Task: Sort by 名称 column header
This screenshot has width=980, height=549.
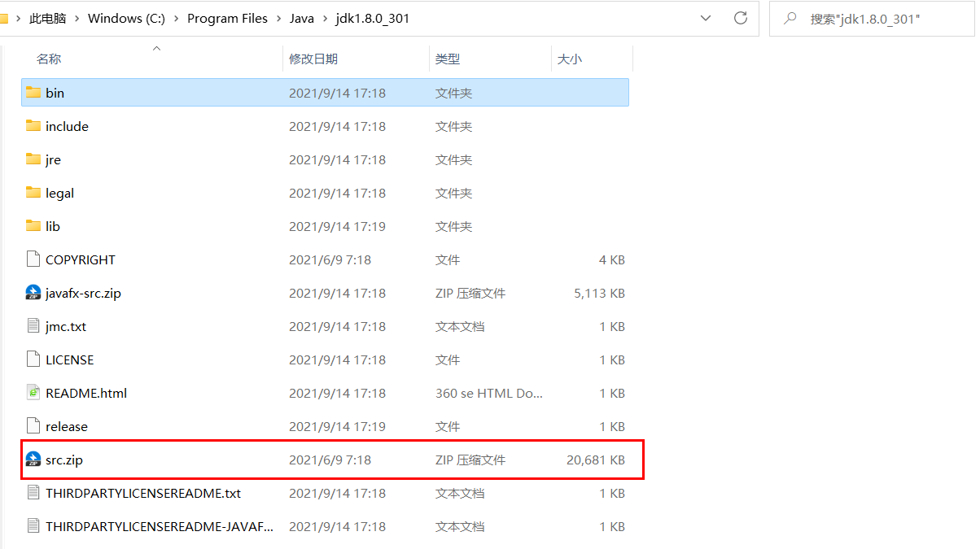Action: point(49,59)
